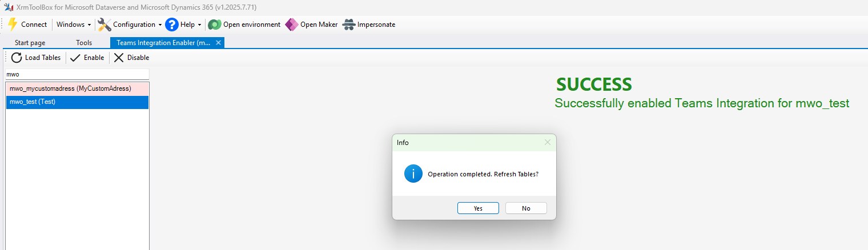Open the Configuration tools icon
The width and height of the screenshot is (868, 250).
coord(104,25)
